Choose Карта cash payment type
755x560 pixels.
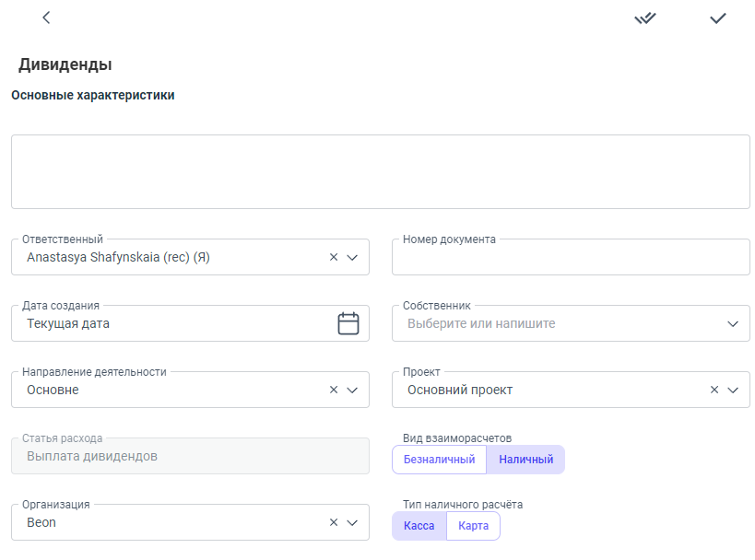pyautogui.click(x=473, y=526)
